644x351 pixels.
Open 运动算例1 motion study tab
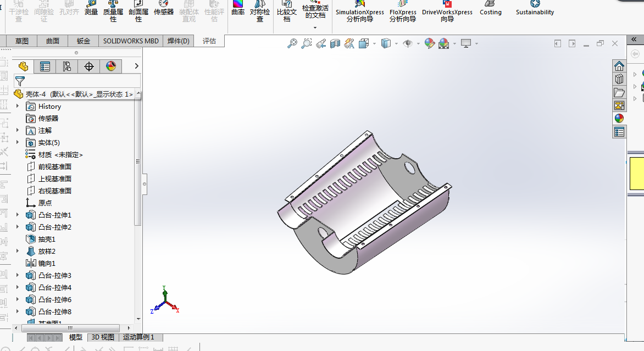click(x=139, y=337)
